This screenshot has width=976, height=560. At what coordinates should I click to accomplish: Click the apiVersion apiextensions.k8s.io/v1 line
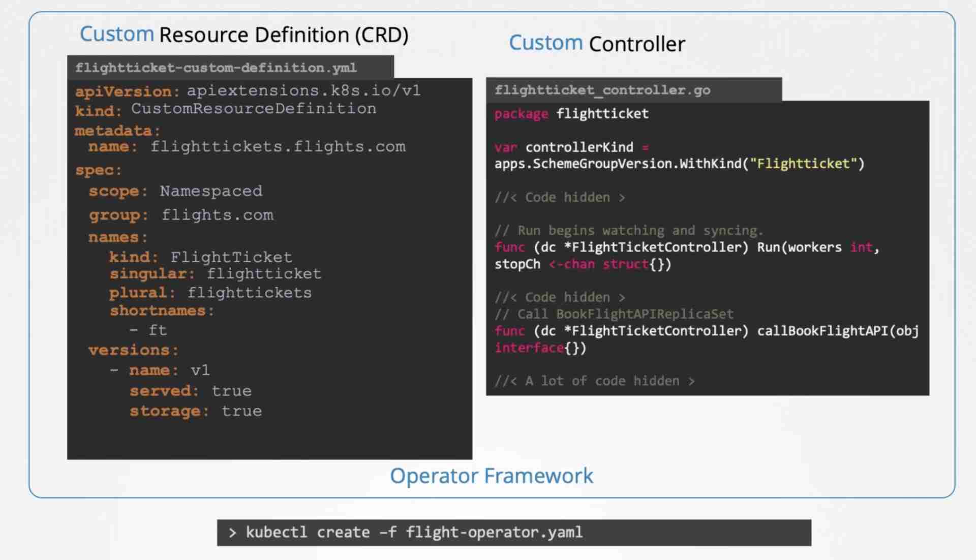248,91
